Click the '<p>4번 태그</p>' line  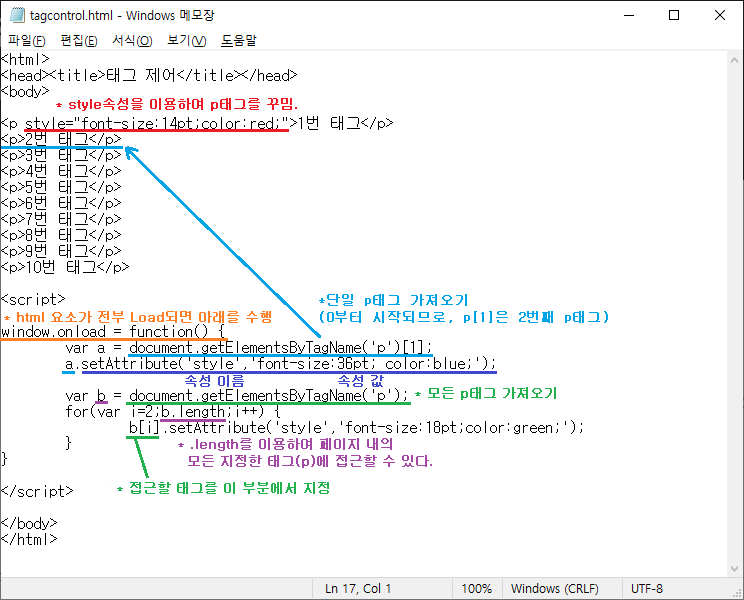click(61, 171)
